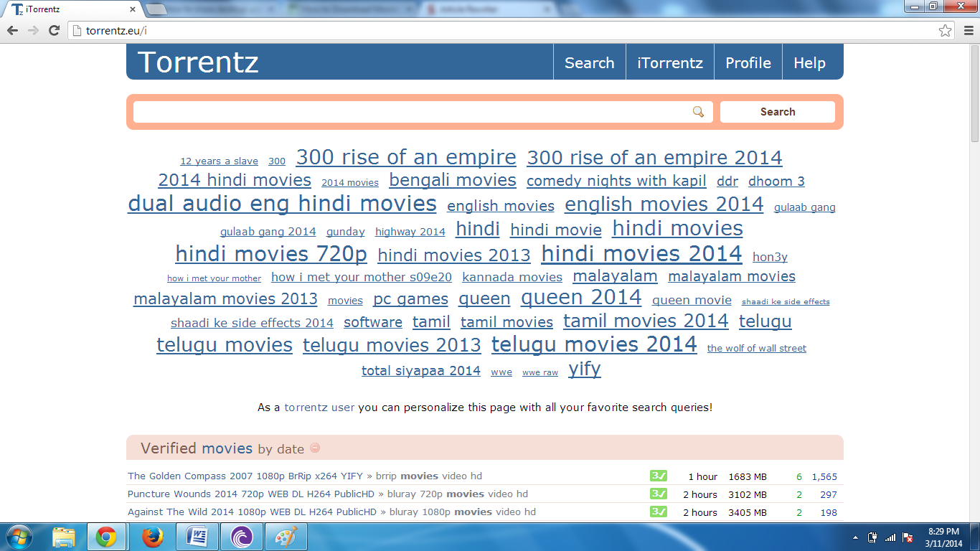Open 'hon3y' tag link
The height and width of the screenshot is (551, 980).
pyautogui.click(x=770, y=257)
